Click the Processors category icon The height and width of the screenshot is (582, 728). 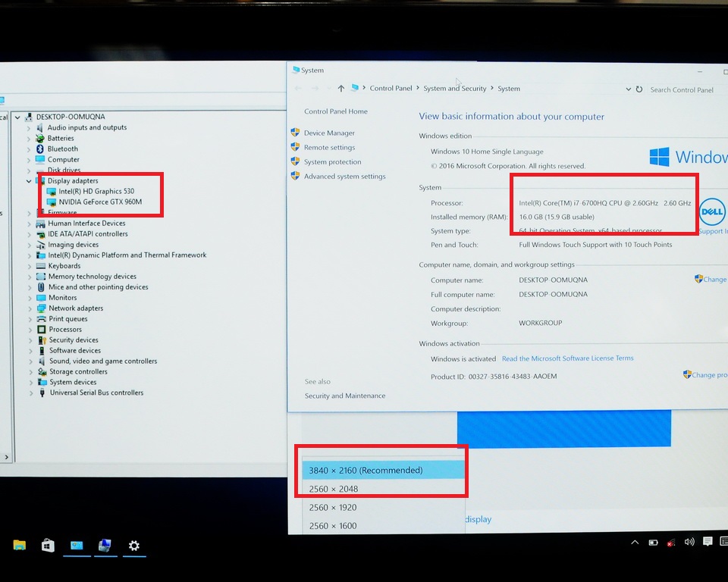[41, 330]
